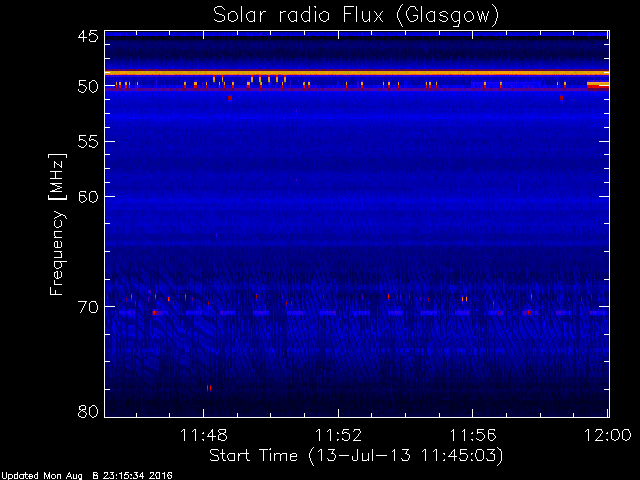Click the 11:52 time axis label
Viewport: 640px width, 480px height.
[x=338, y=435]
